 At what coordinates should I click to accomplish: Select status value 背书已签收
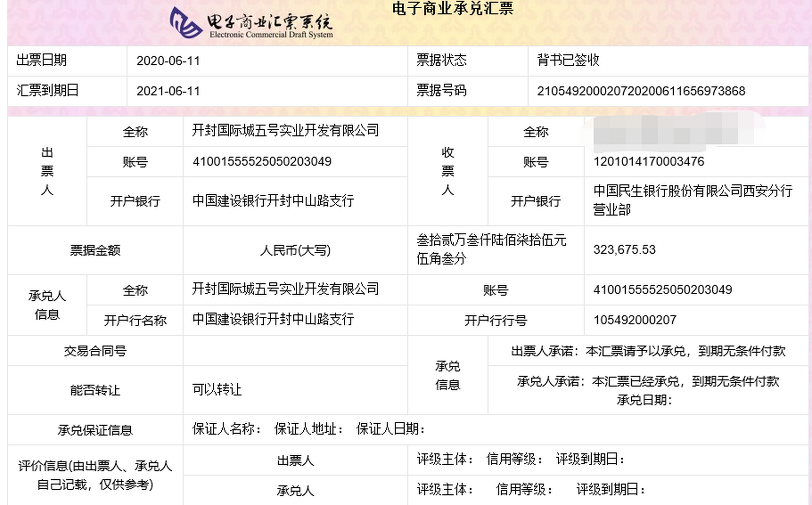point(568,60)
